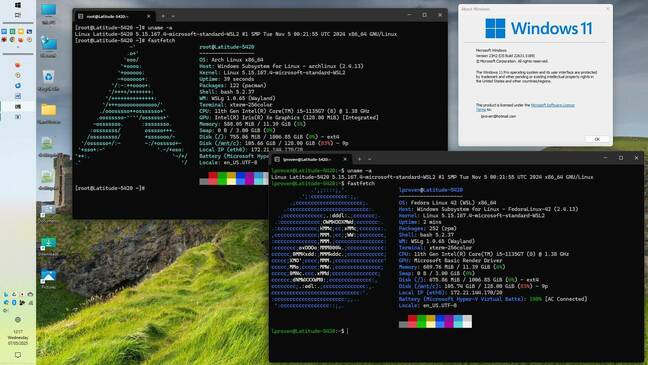Open the Windows Start button
Screen dimensions: 648x365
point(18,5)
